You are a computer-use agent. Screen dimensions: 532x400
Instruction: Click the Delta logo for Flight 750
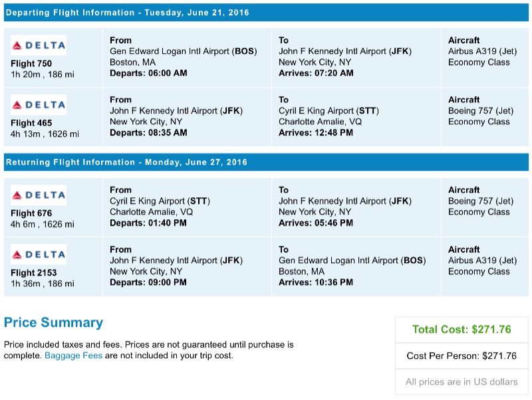coord(39,45)
